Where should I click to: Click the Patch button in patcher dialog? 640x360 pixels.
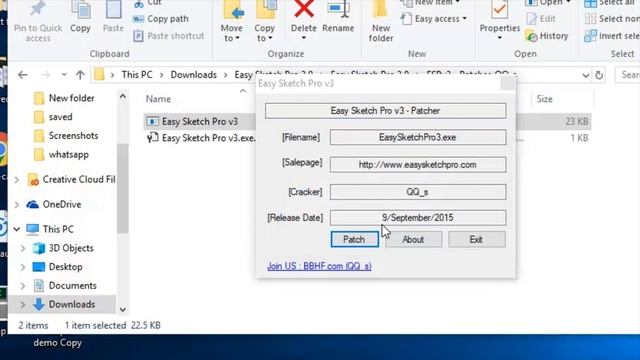(354, 240)
